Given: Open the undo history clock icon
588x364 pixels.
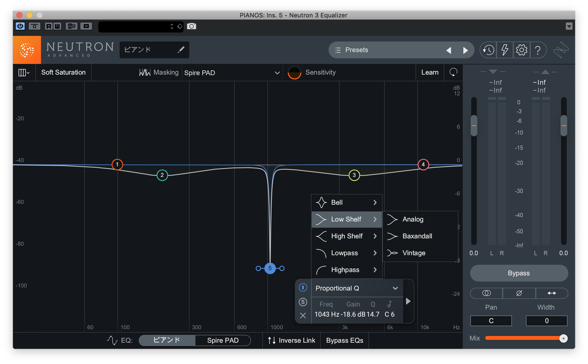Looking at the screenshot, I should point(488,50).
